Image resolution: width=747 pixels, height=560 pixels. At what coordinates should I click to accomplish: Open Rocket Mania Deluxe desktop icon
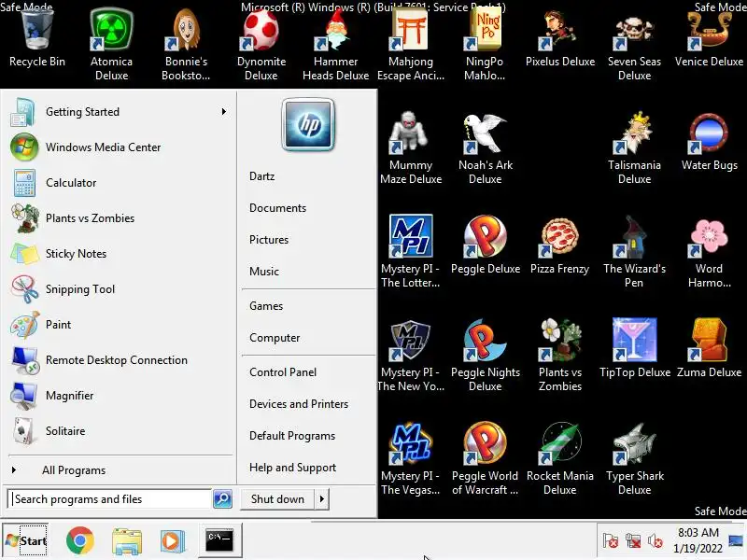coord(559,459)
